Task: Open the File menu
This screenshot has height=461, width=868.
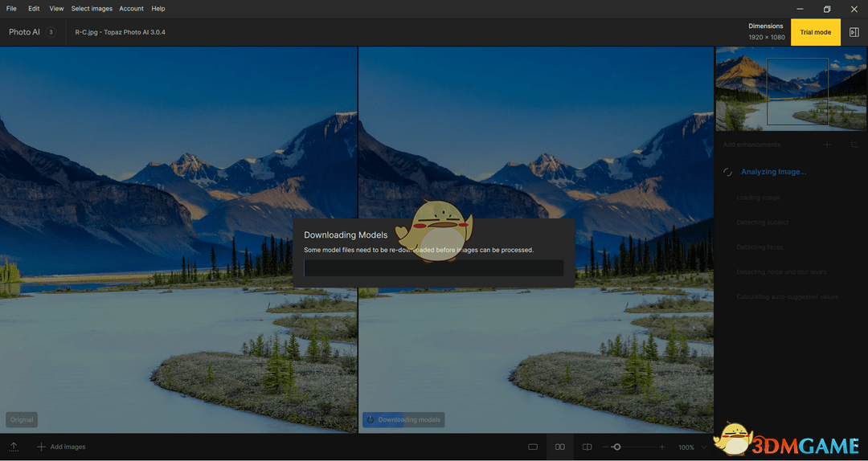Action: (11, 8)
